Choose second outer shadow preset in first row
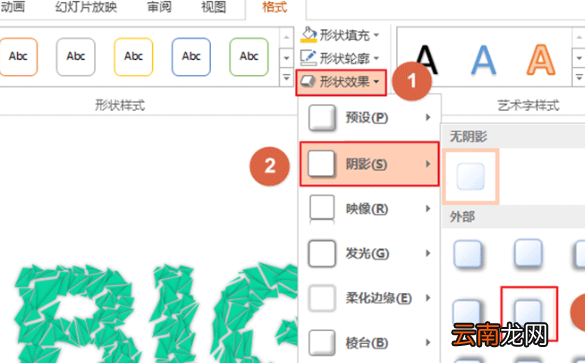 coord(528,254)
